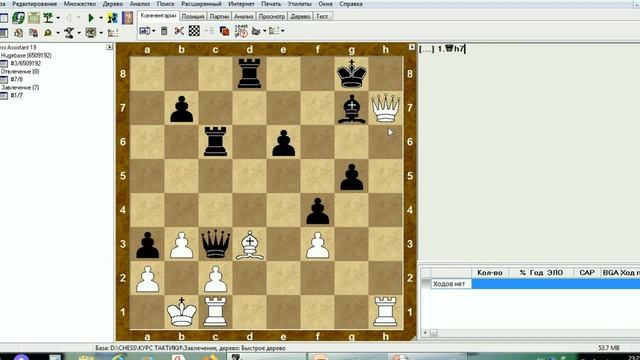Screen dimensions: 640x360
Task: Click the game list icon at the end of the second toolbar row
Action: coord(113,33)
